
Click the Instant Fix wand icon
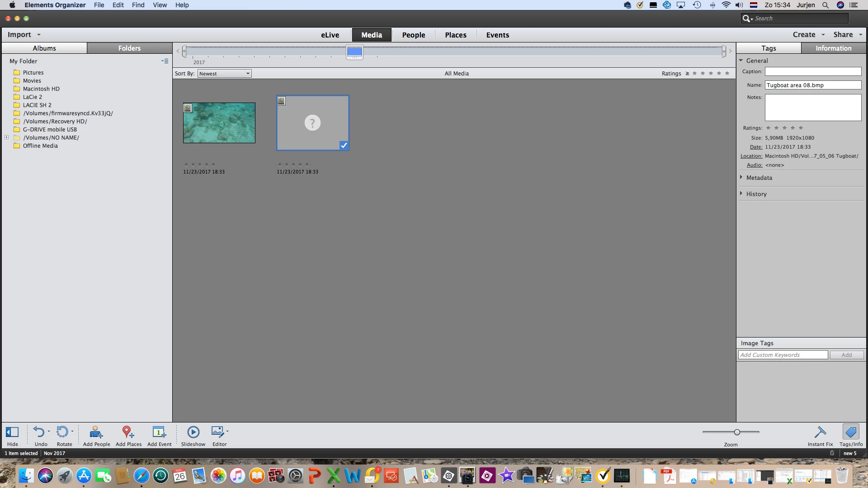[x=820, y=432]
